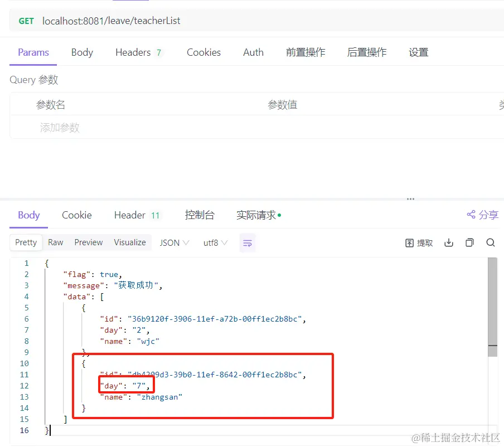Switch to Raw view mode
The height and width of the screenshot is (447, 504).
(x=56, y=242)
